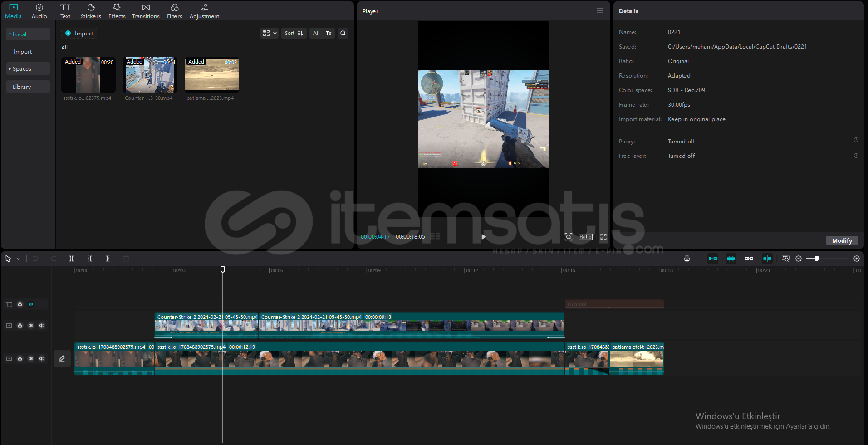Click the Ratio button in Player

coord(585,237)
